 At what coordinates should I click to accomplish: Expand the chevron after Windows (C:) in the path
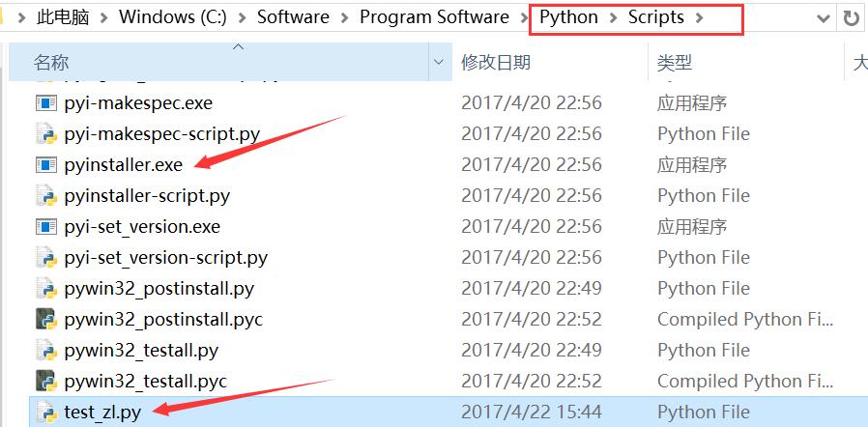[242, 17]
